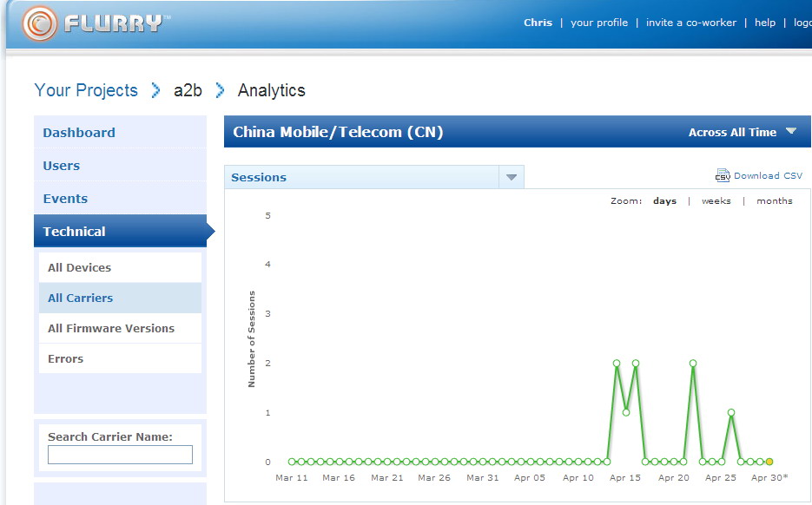
Task: Open the Errors submenu item
Action: click(120, 358)
